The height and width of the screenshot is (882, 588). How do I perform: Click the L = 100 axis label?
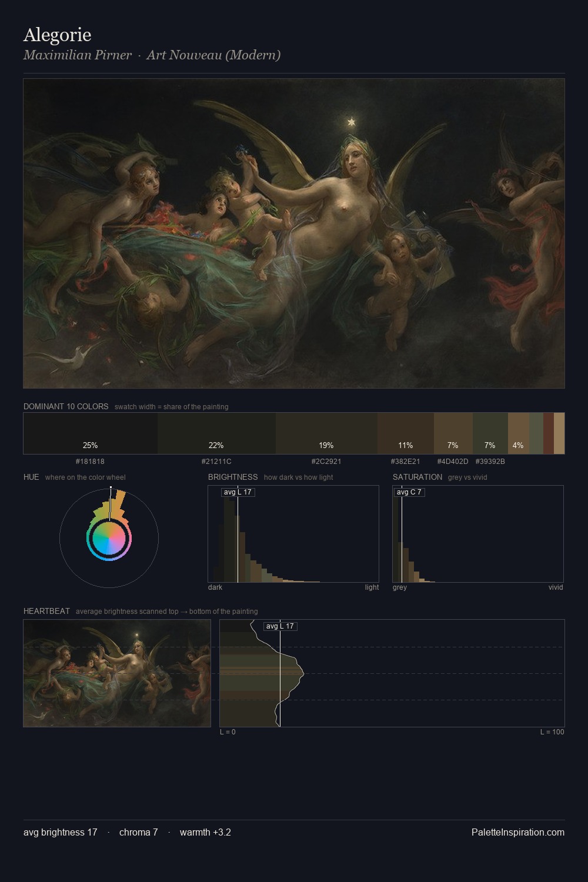click(x=552, y=732)
